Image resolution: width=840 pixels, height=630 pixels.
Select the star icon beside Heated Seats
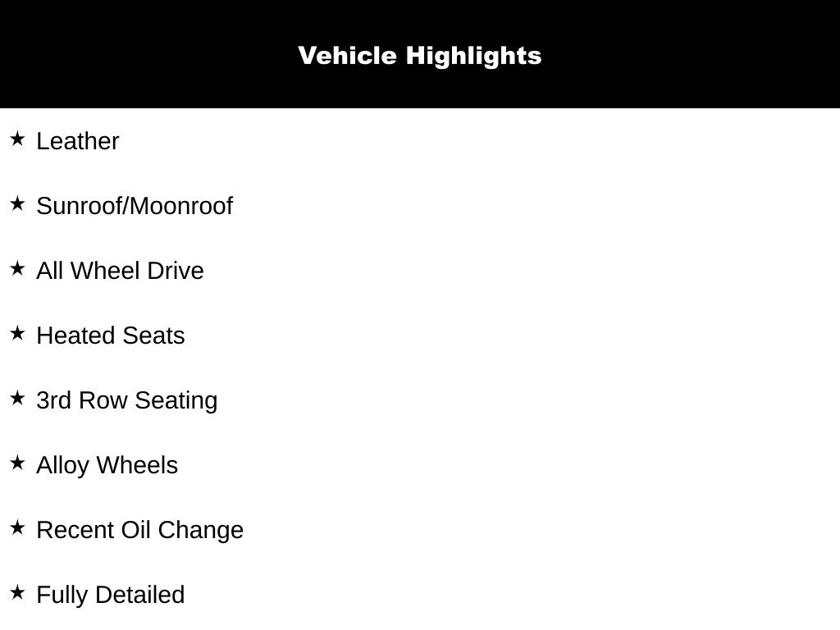coord(17,333)
